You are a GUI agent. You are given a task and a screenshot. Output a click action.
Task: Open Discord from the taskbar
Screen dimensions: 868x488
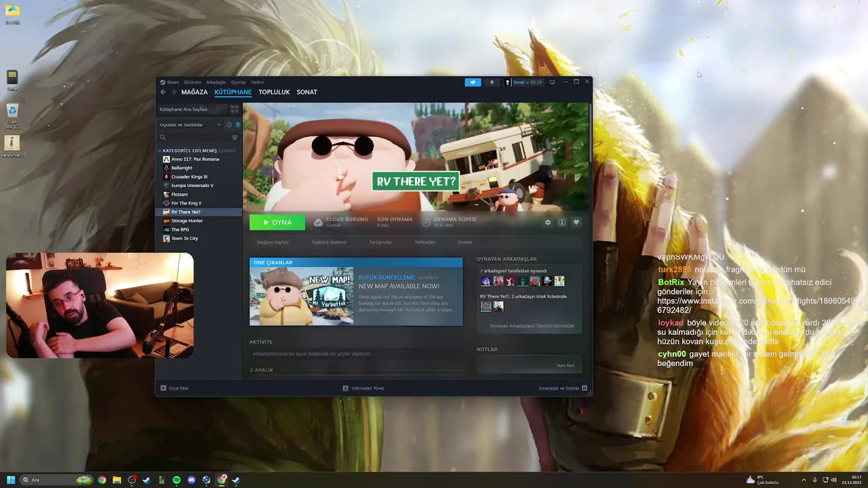coord(191,480)
